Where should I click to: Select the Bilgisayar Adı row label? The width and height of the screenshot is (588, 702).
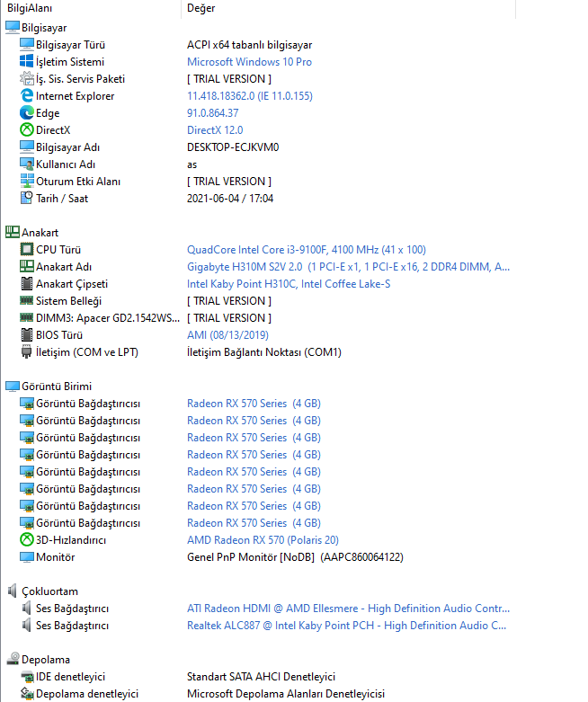pos(67,147)
